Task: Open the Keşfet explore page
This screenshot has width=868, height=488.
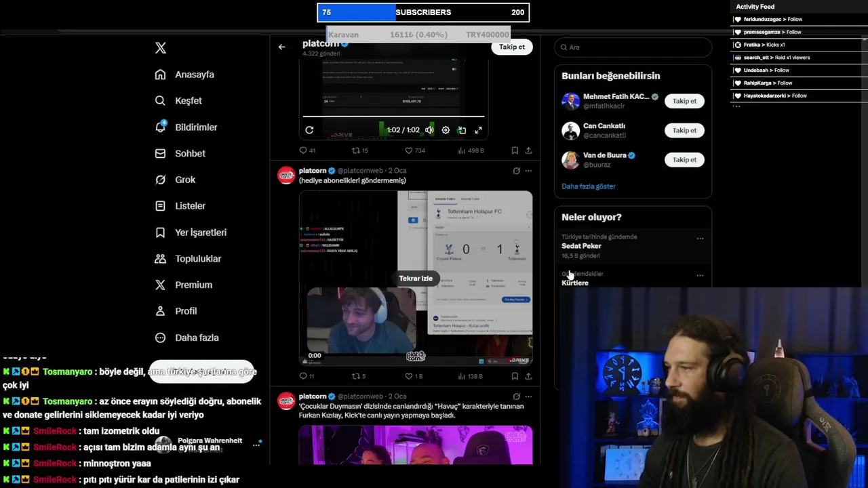Action: pos(179,100)
